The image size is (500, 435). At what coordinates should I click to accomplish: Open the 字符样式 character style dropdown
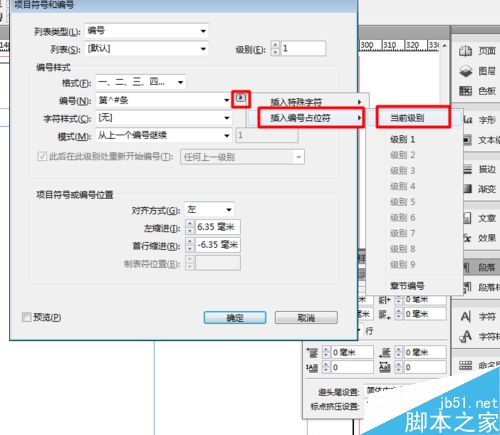coord(164,118)
